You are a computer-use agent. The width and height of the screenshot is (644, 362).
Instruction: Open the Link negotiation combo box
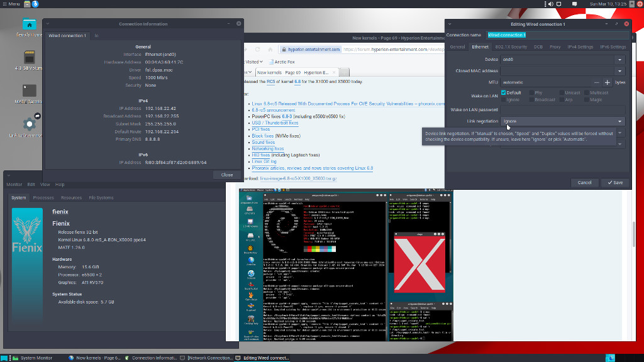point(563,121)
